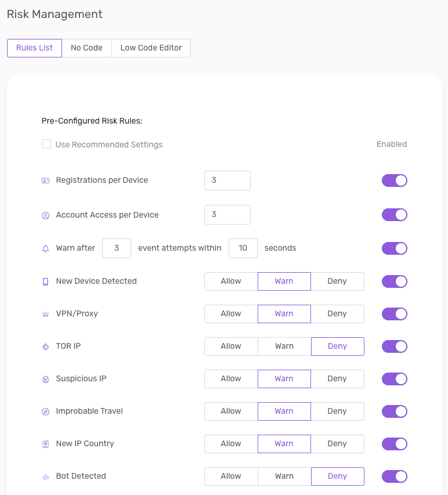Click the Account Access per Device number field

(227, 215)
